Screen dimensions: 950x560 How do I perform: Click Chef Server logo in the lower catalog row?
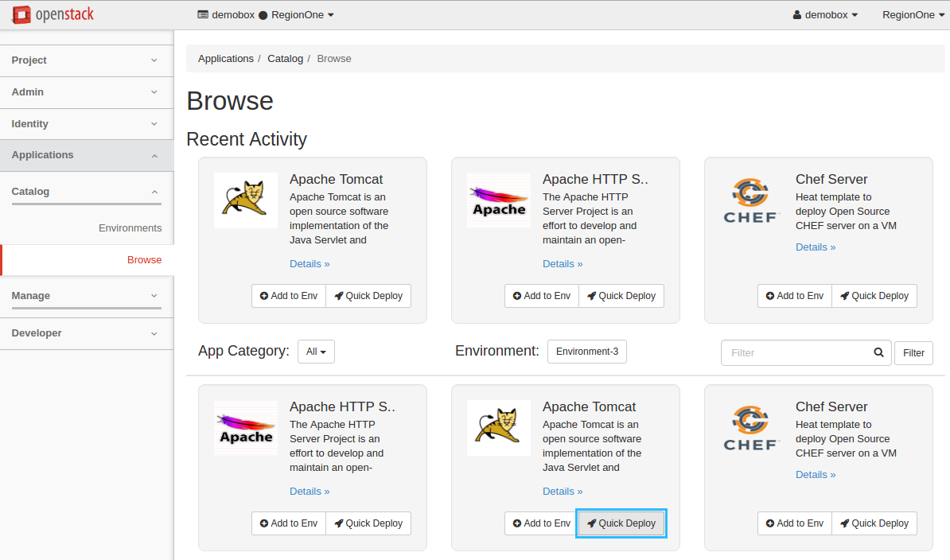(x=751, y=428)
